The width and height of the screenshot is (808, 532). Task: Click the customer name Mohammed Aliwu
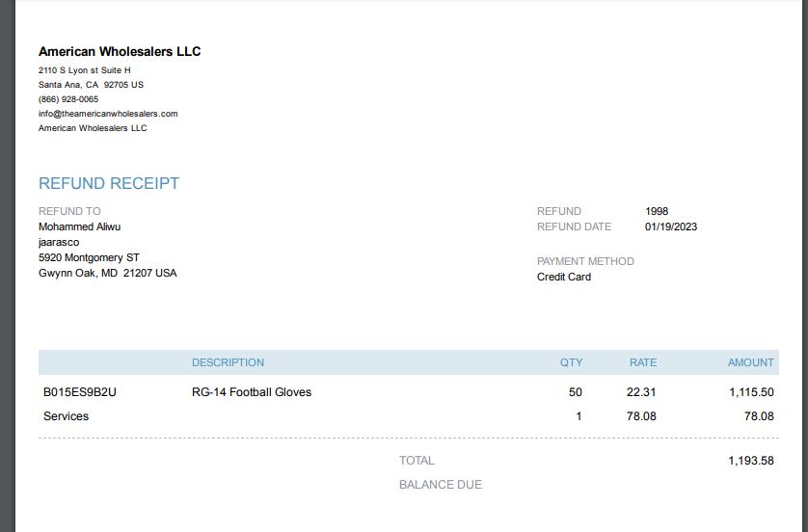tap(79, 226)
